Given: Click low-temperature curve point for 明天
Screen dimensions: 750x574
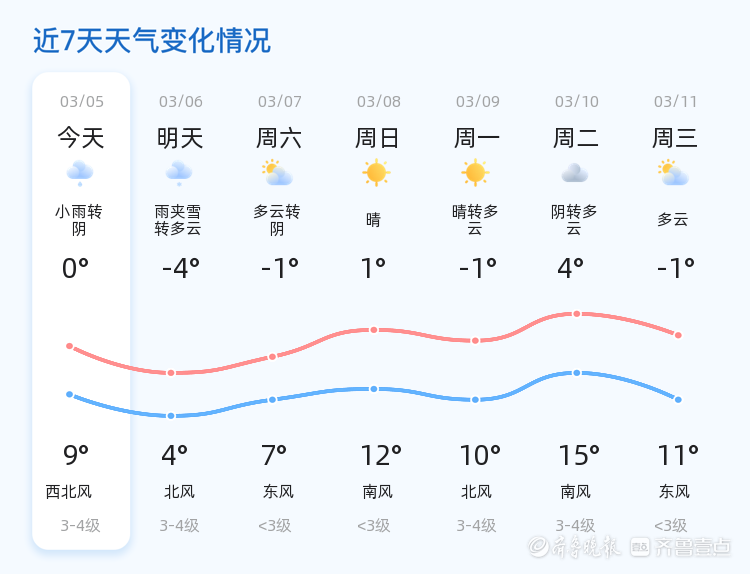Looking at the screenshot, I should (171, 416).
